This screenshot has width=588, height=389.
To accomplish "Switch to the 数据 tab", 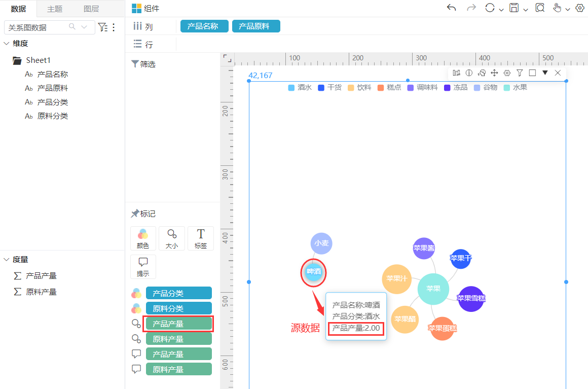I will (18, 9).
